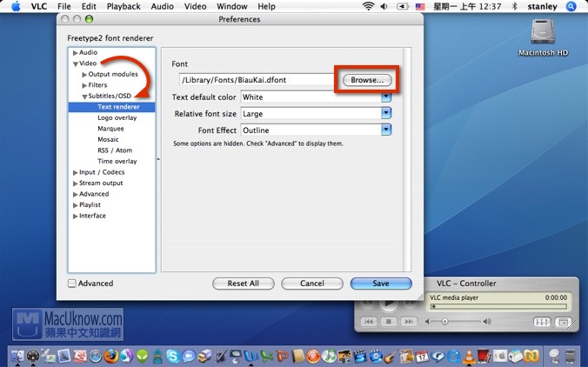The image size is (588, 367).
Task: Select Logo overlay in the tree
Action: click(x=117, y=117)
